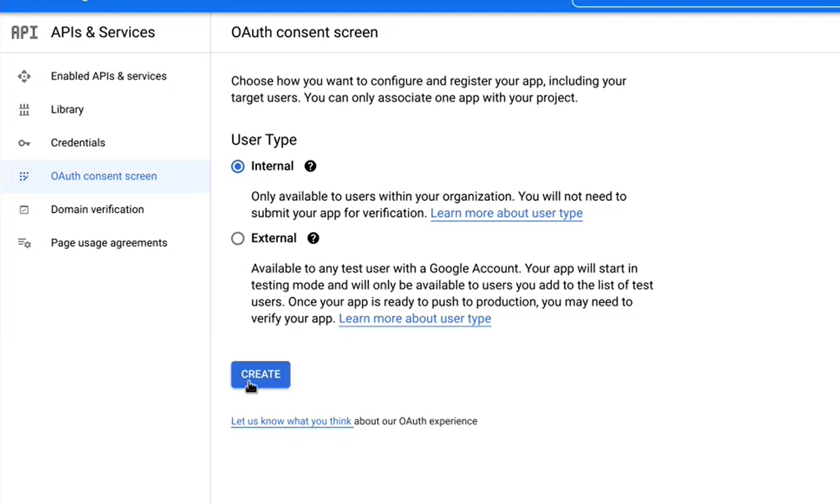
Task: Click the External radio label text
Action: pyautogui.click(x=274, y=238)
